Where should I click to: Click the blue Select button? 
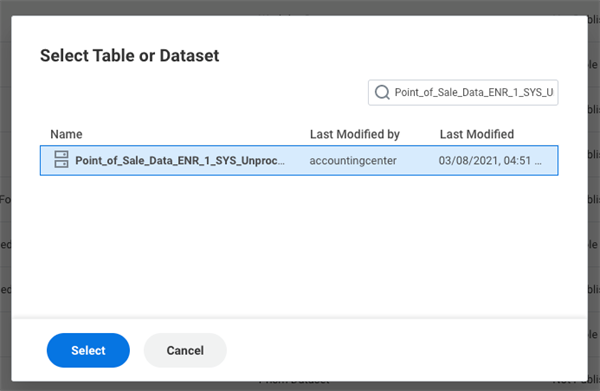pos(88,350)
